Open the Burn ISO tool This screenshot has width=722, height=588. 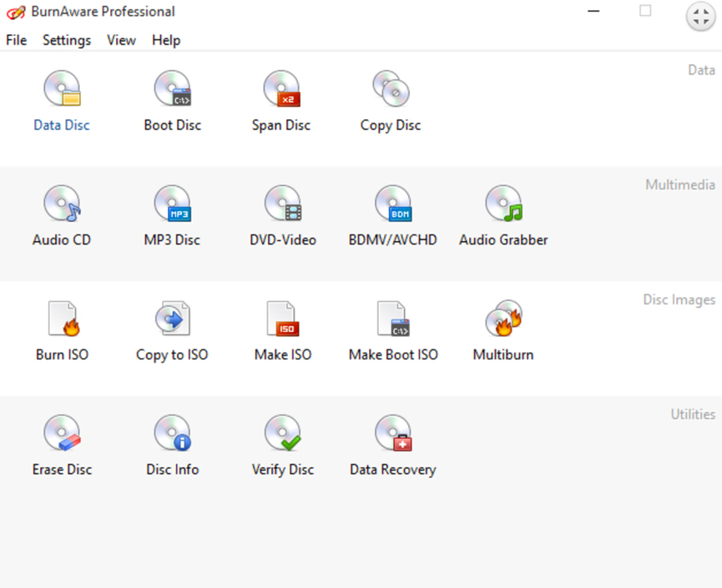[62, 319]
